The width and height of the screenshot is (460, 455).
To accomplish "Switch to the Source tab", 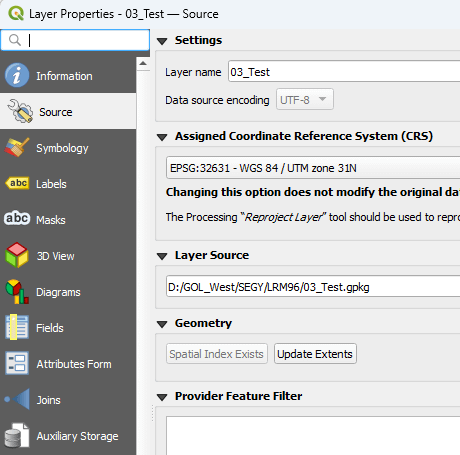I will [x=68, y=111].
